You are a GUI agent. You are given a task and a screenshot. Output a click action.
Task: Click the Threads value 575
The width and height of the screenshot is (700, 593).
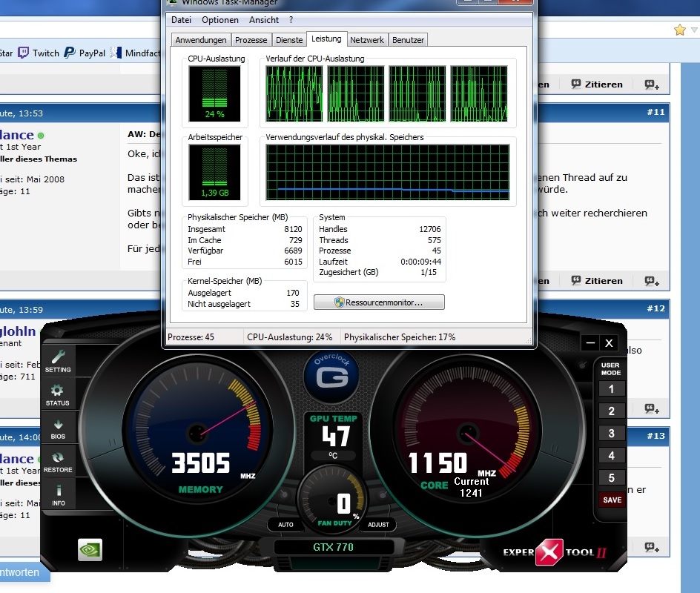(x=434, y=240)
